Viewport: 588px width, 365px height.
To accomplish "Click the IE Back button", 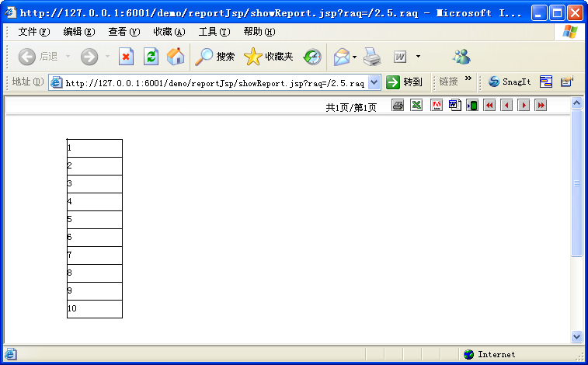I will (37, 57).
